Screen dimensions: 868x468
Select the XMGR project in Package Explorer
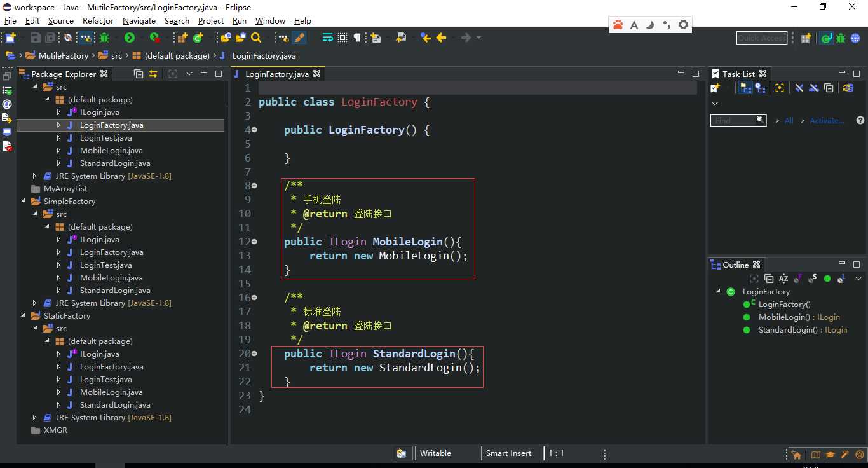pos(55,430)
